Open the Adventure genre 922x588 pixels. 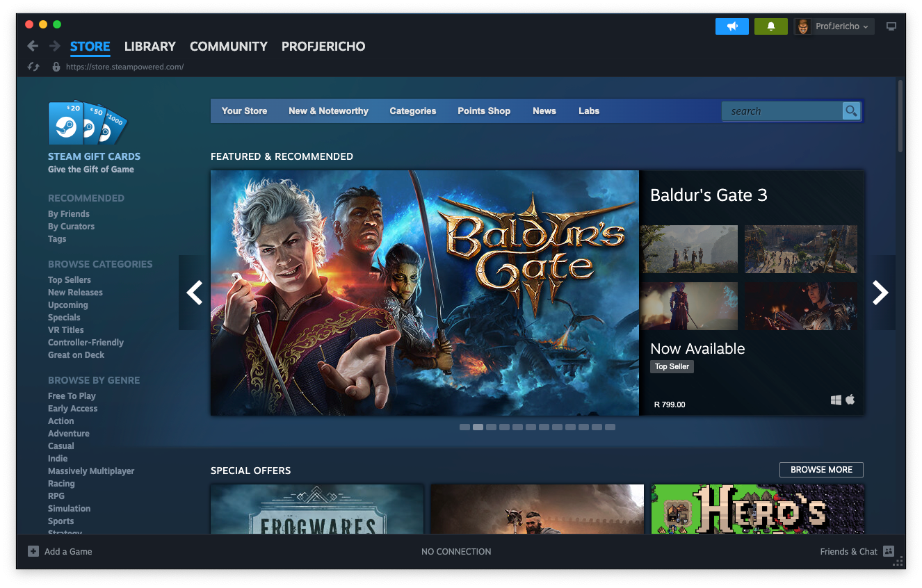[x=69, y=434]
